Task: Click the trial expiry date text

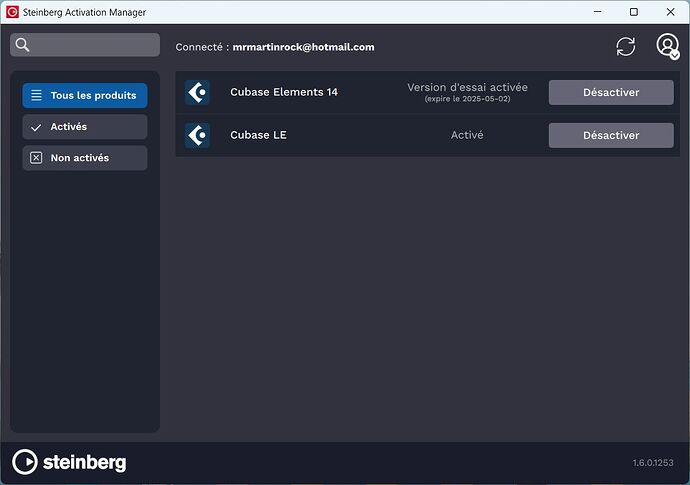Action: tap(467, 99)
